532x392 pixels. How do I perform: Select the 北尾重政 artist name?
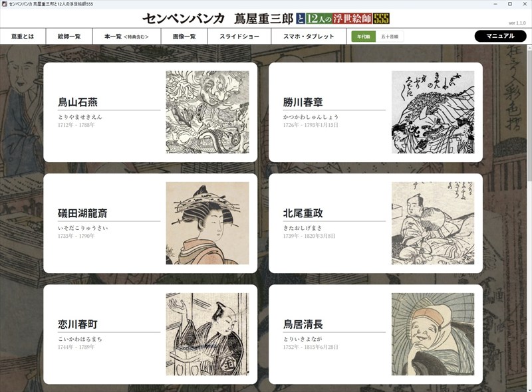point(303,213)
